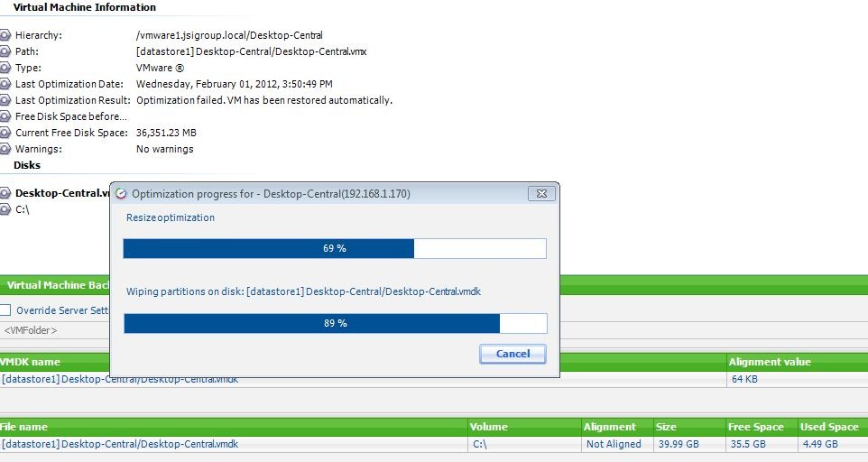Click the icon beside the Path row
868x462 pixels.
pyautogui.click(x=5, y=51)
